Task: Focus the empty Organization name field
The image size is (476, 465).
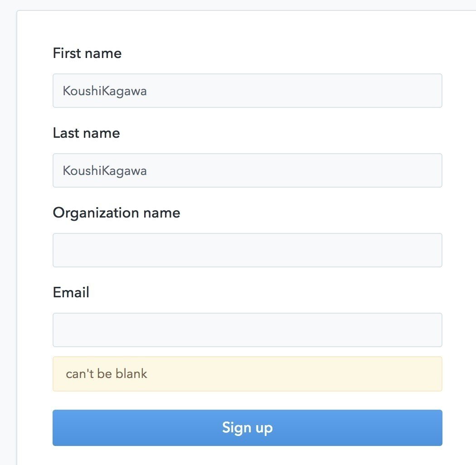Action: pyautogui.click(x=247, y=250)
